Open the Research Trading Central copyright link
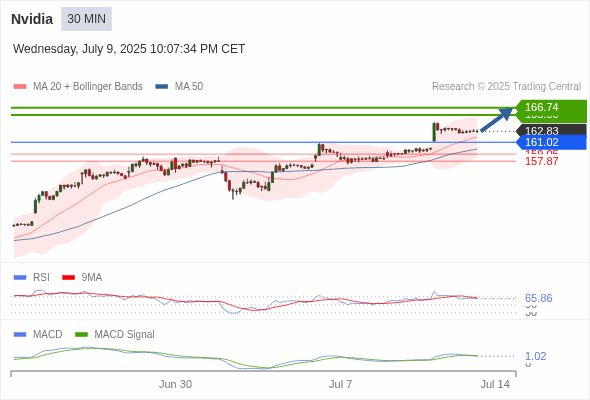 (x=506, y=87)
